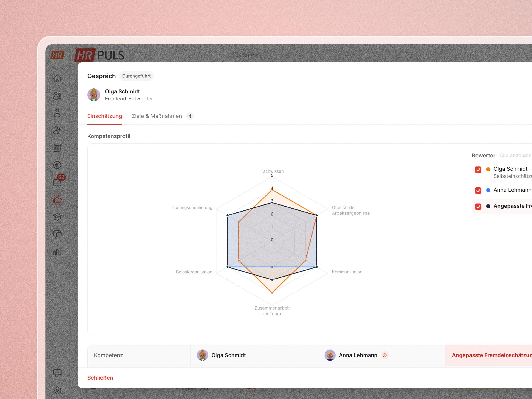Click the search magnifier icon
532x399 pixels.
coord(236,55)
